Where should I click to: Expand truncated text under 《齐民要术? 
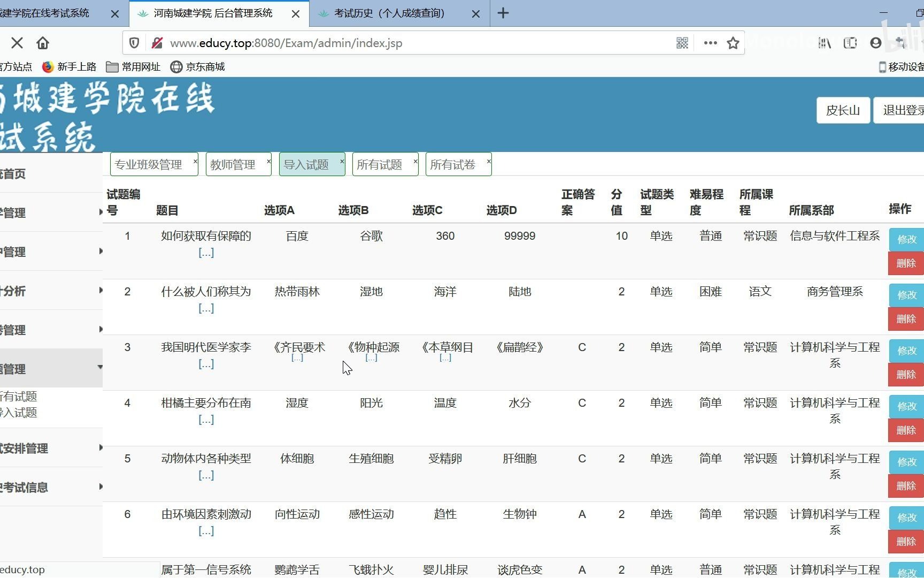(x=297, y=358)
